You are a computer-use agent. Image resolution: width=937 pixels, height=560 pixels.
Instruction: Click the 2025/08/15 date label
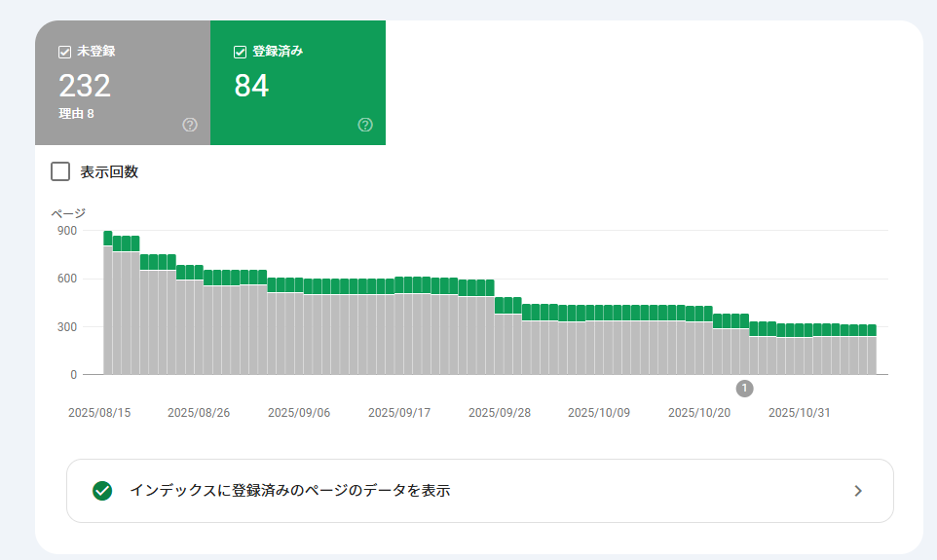pyautogui.click(x=99, y=413)
